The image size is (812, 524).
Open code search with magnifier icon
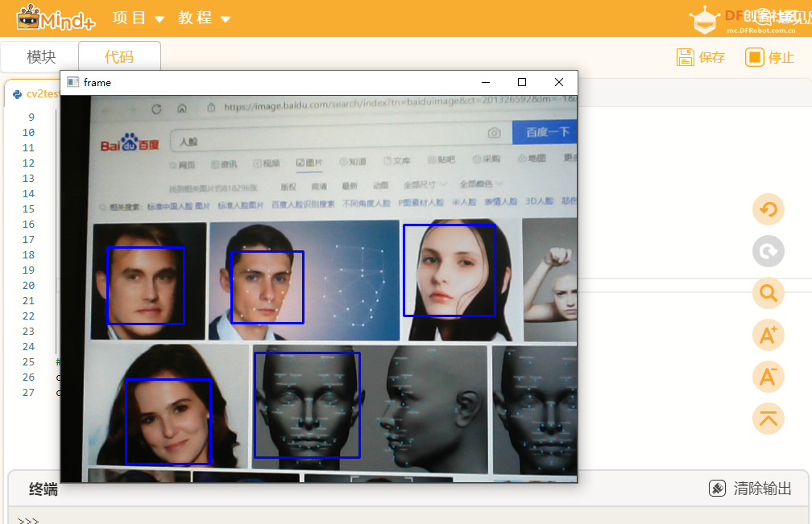(768, 293)
